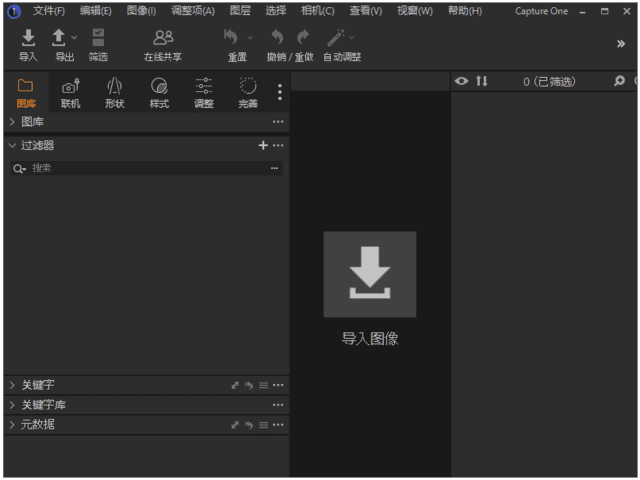
Task: Click the large 导入图像 import button
Action: click(x=369, y=275)
